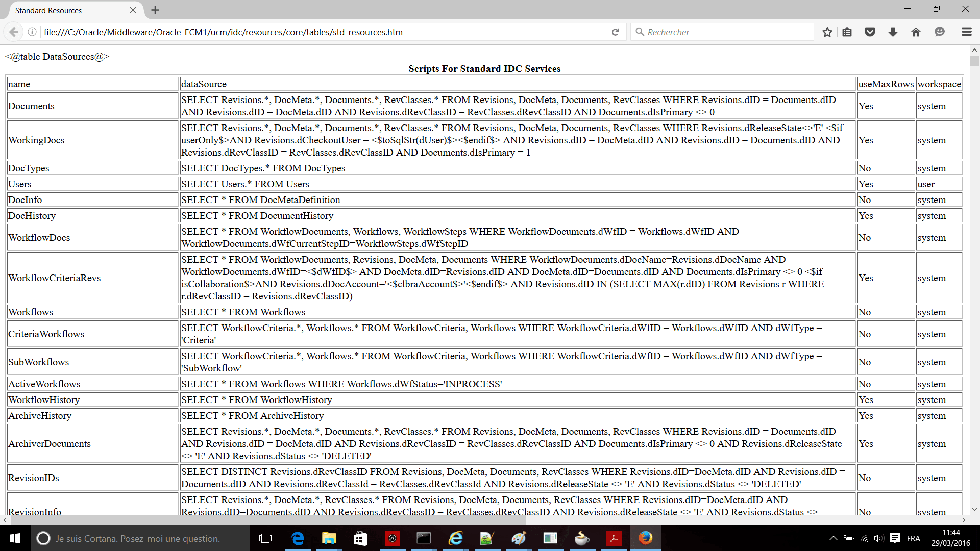Click the bookmark star icon
The height and width of the screenshot is (551, 980).
pos(827,32)
